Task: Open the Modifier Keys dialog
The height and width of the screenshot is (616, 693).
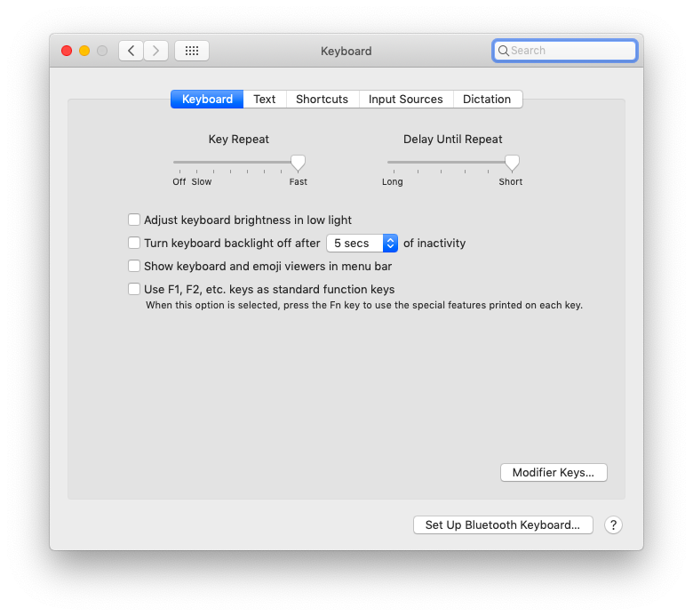Action: pyautogui.click(x=554, y=472)
